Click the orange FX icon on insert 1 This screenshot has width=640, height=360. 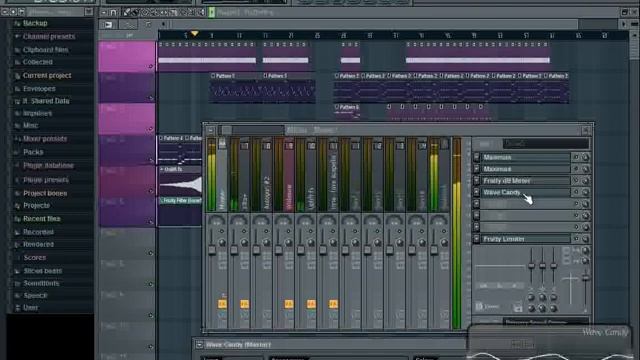(x=244, y=304)
